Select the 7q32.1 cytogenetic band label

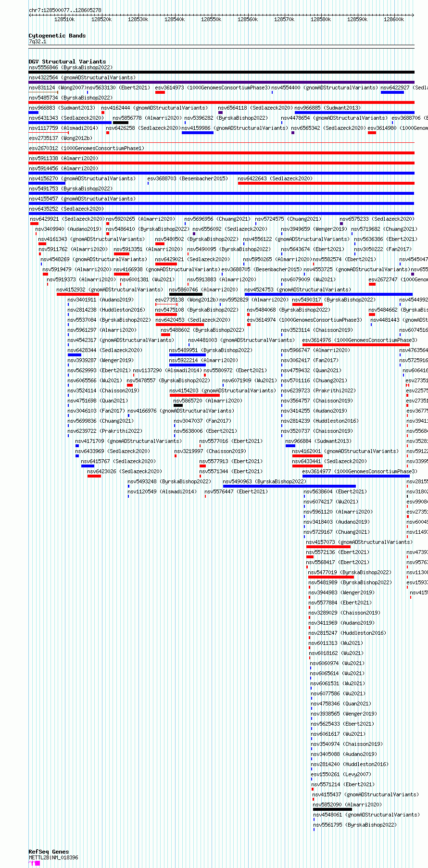point(38,42)
